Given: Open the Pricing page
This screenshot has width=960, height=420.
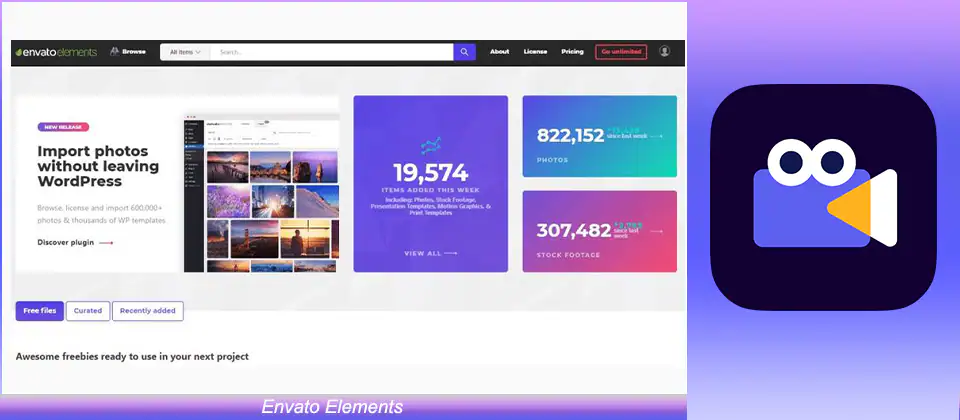Looking at the screenshot, I should tap(572, 52).
